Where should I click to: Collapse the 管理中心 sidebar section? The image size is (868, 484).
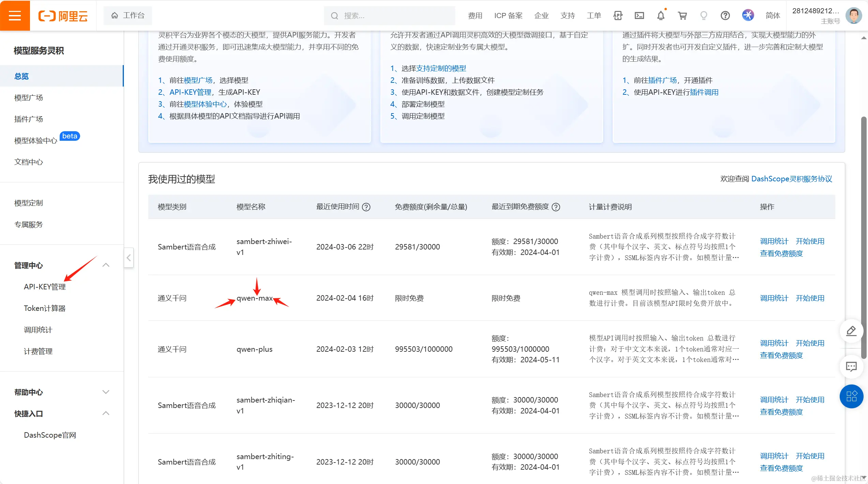click(106, 265)
